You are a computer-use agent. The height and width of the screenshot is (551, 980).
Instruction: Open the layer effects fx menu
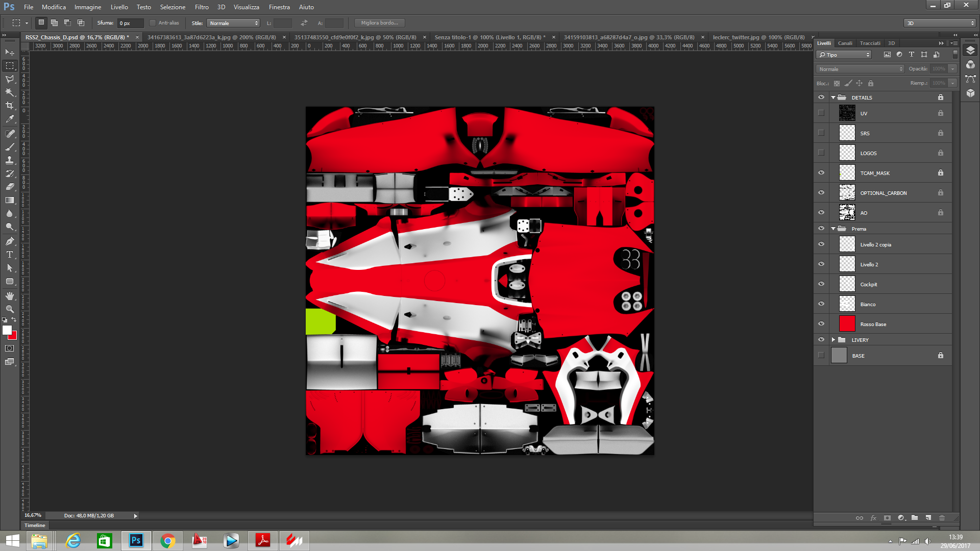tap(873, 518)
